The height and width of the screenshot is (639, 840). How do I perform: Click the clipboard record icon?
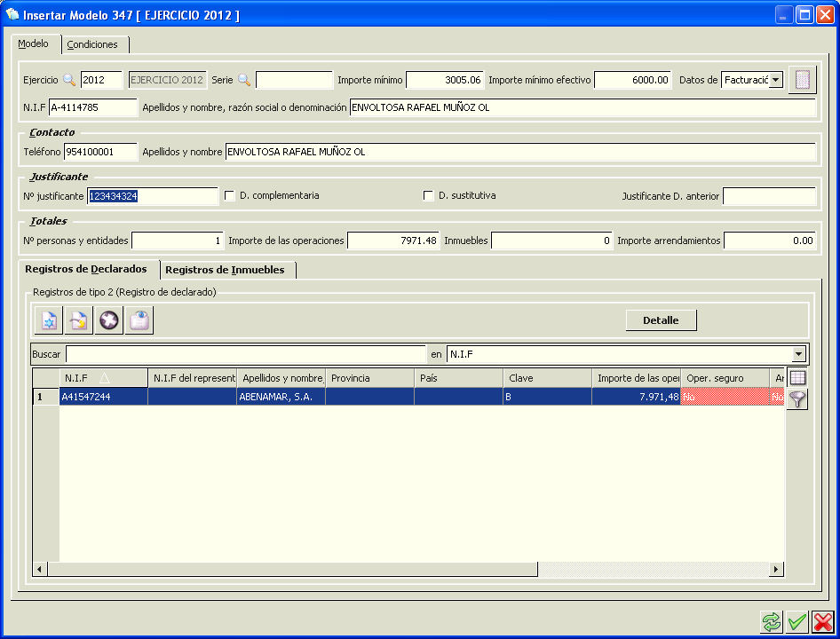pyautogui.click(x=139, y=320)
